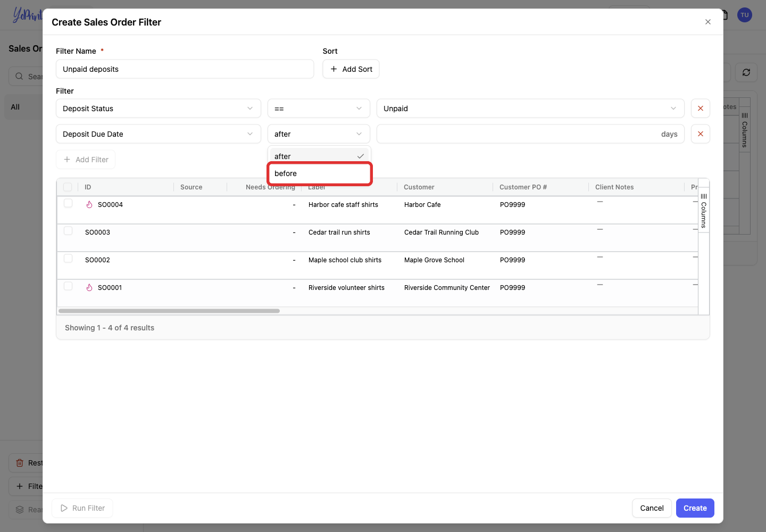The image size is (766, 532).
Task: Check the box for order SO0001
Action: 68,286
